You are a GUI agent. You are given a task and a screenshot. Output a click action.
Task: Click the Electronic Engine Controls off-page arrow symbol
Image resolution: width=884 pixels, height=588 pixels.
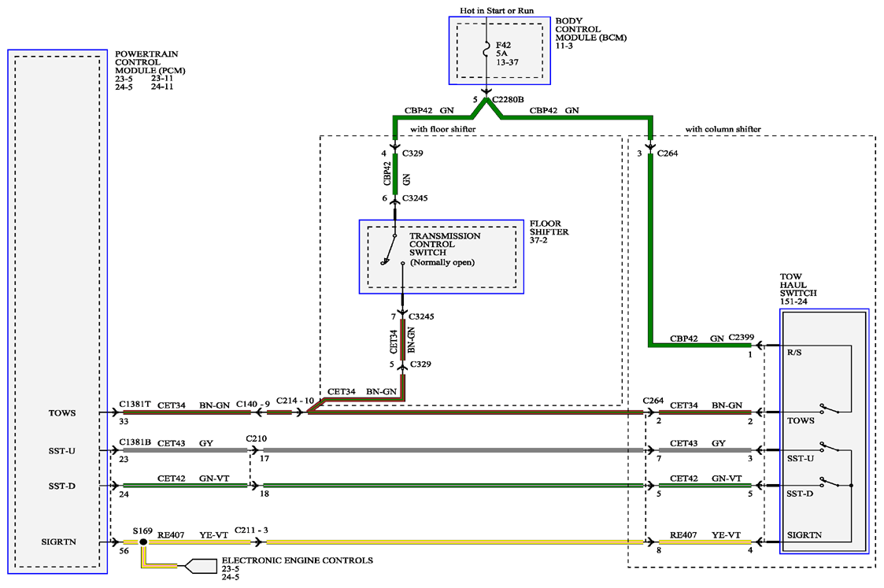[x=201, y=566]
